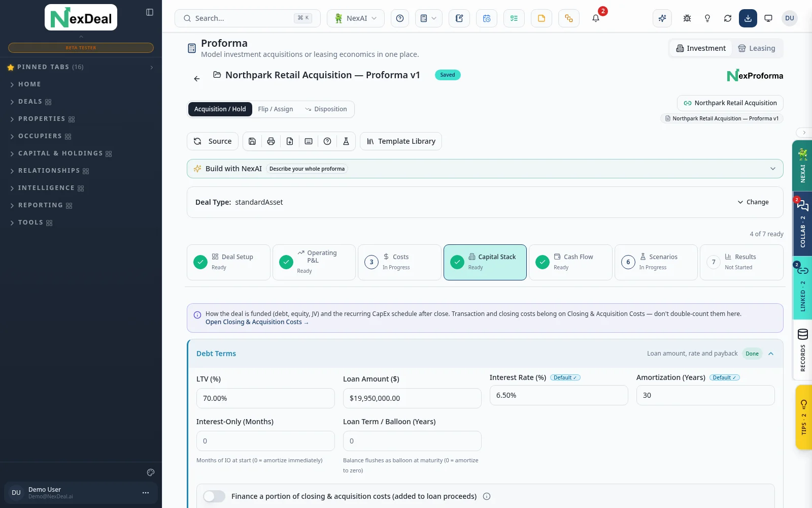Open the NexAI dropdown in the top bar

(356, 18)
